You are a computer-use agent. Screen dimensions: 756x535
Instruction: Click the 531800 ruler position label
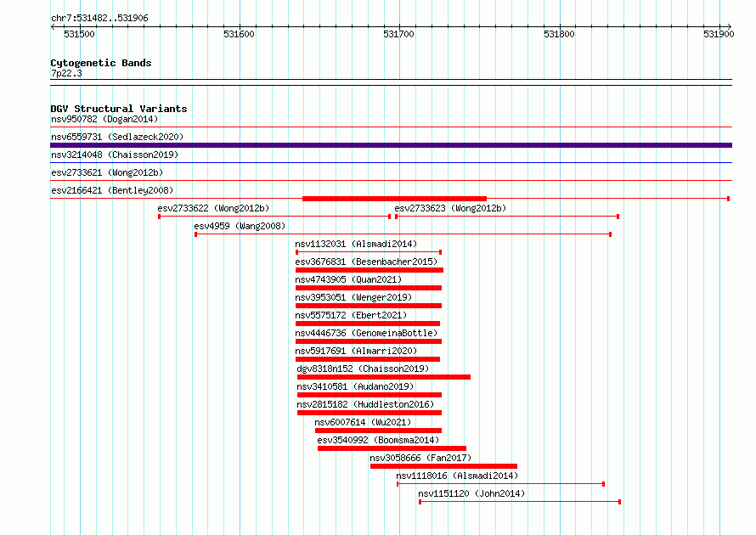point(559,34)
